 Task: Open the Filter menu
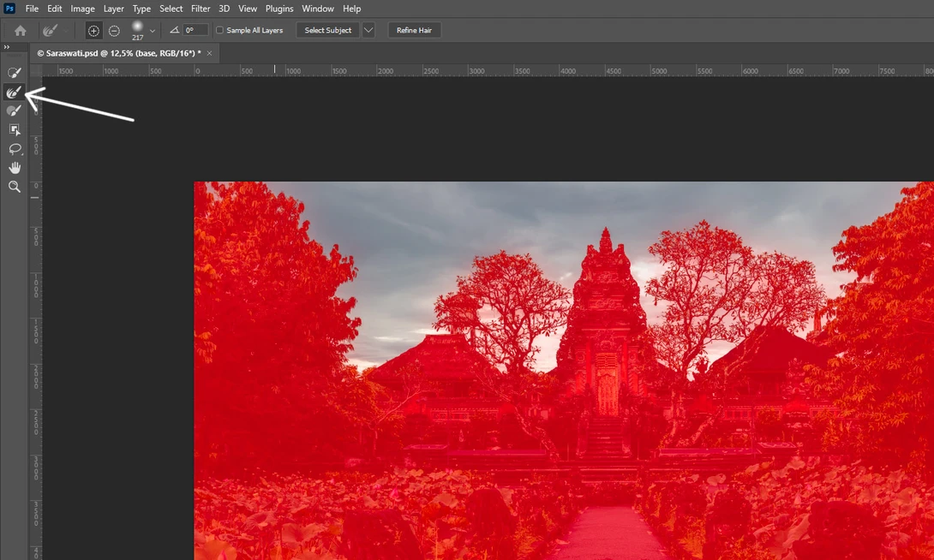point(201,8)
